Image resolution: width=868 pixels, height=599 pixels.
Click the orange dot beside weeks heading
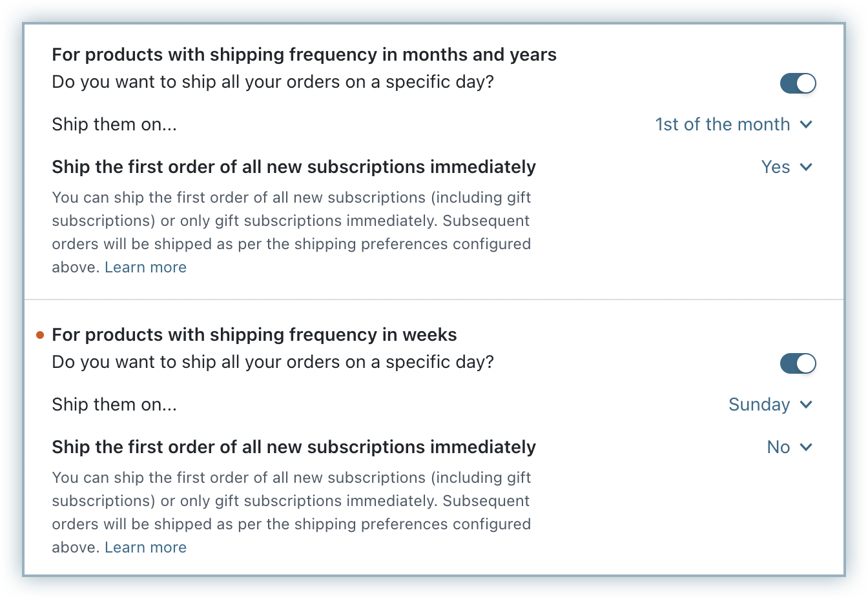(40, 335)
